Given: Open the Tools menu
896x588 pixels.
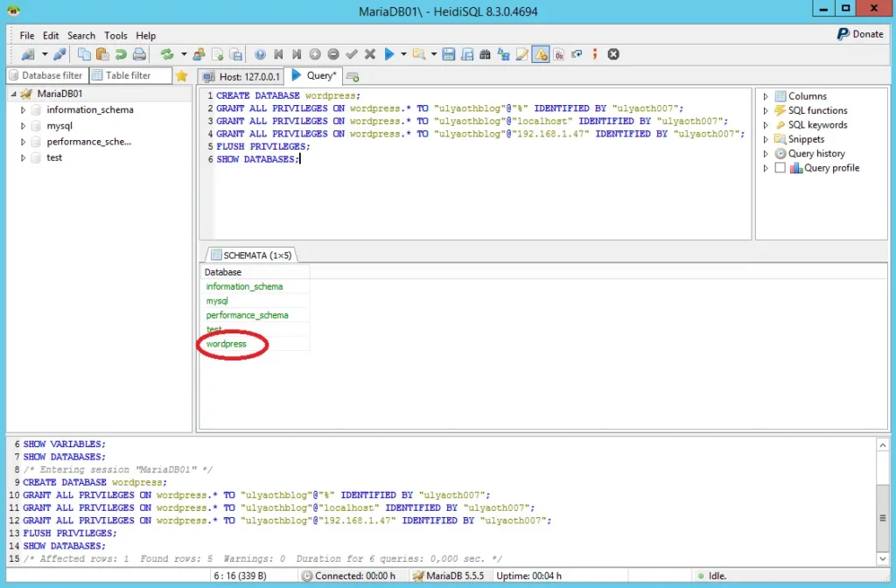Looking at the screenshot, I should click(x=115, y=36).
